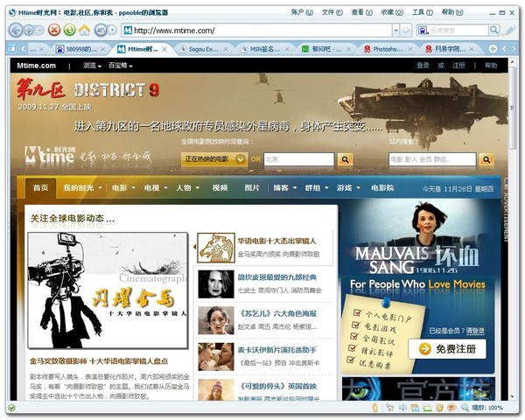Open 华语电影十大杰出掌镜人 article link

(x=276, y=241)
